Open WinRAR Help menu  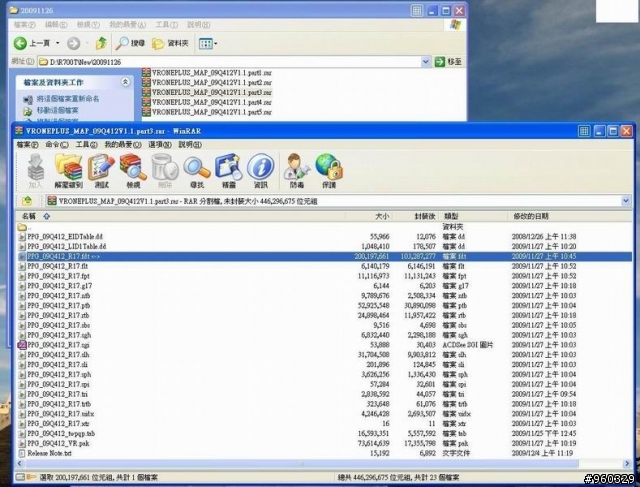tap(190, 145)
